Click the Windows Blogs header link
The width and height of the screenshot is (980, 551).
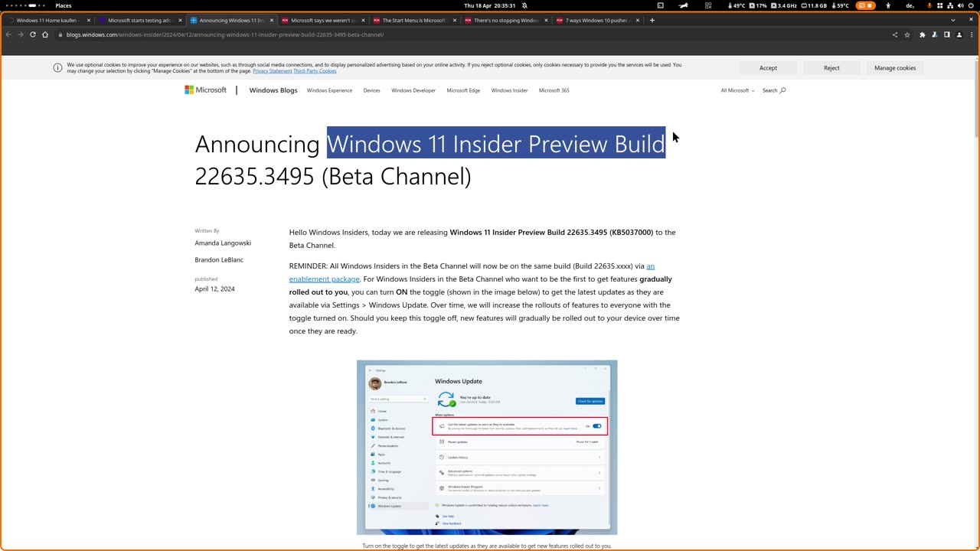click(x=273, y=90)
